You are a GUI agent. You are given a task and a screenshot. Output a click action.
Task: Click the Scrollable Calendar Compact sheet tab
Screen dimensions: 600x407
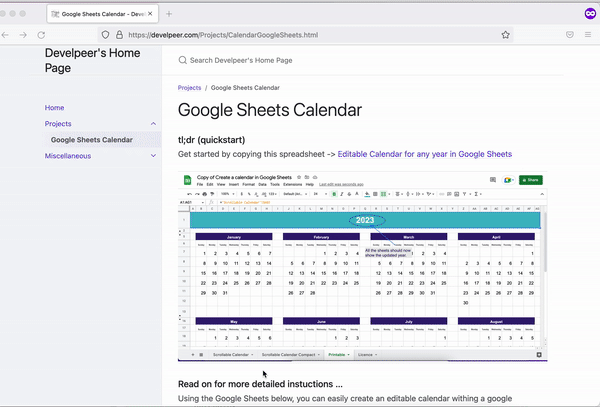[290, 355]
